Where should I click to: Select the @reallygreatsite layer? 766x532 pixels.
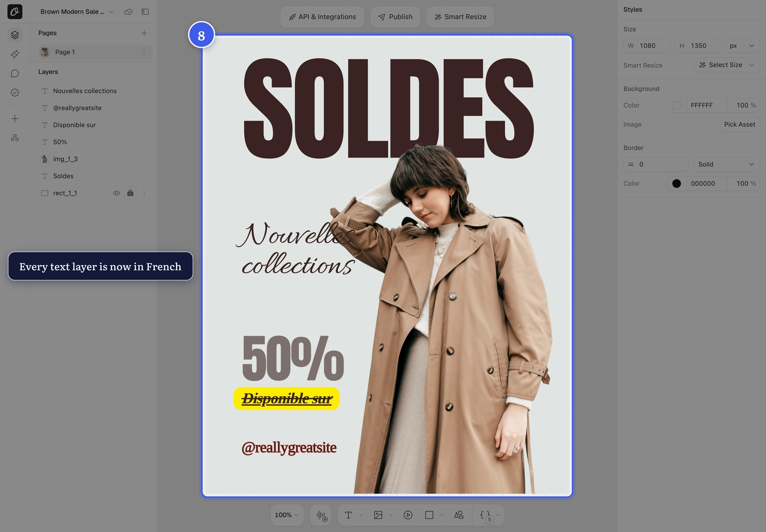94,108
